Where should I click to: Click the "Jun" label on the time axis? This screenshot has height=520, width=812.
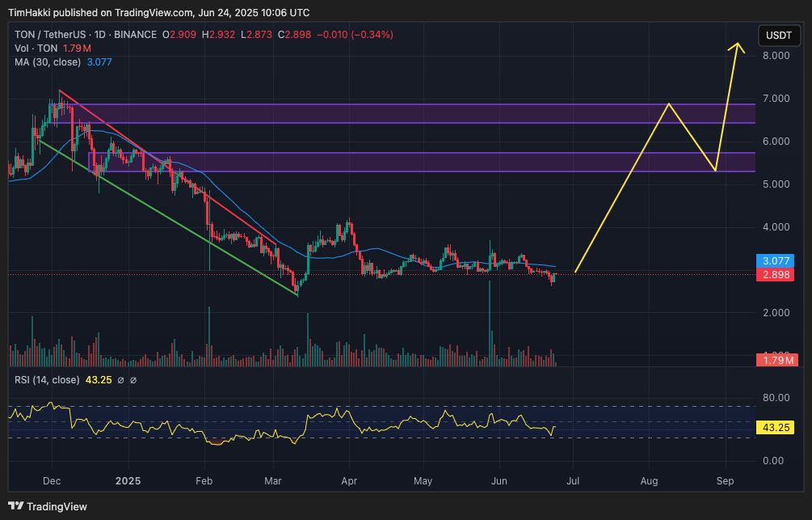click(499, 481)
